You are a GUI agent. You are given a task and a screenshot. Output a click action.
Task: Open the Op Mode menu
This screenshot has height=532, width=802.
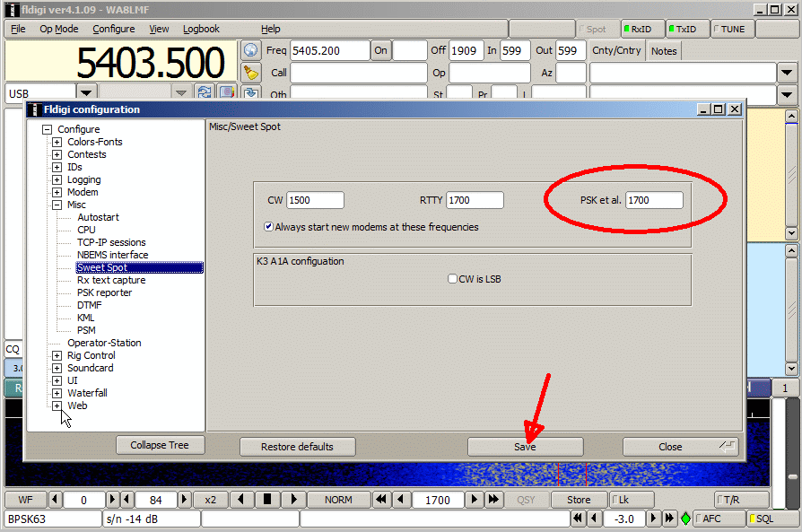[59, 30]
